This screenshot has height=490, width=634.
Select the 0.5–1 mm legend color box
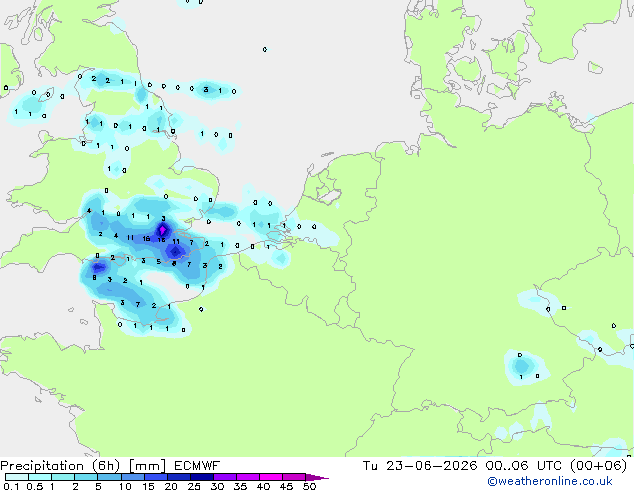pyautogui.click(x=40, y=477)
